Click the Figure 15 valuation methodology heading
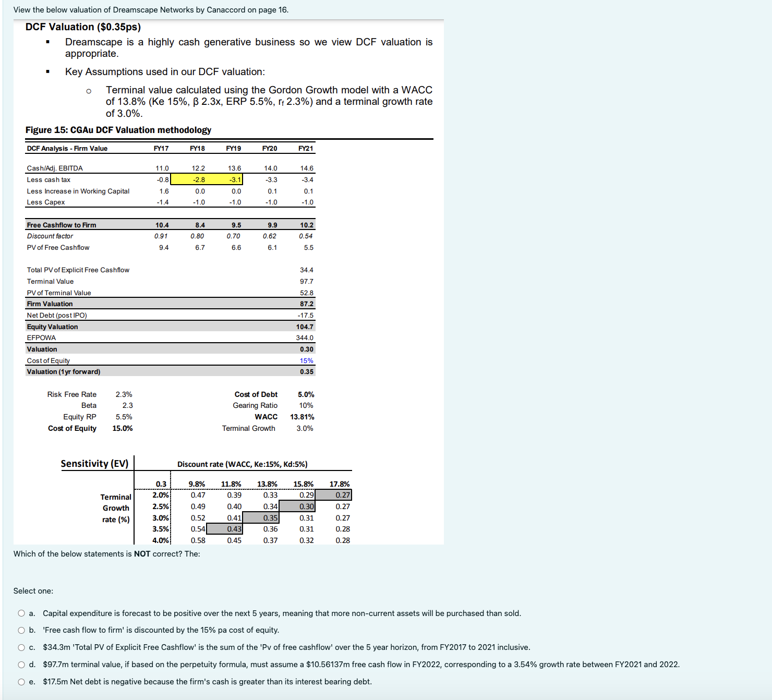The height and width of the screenshot is (700, 772). 118,130
